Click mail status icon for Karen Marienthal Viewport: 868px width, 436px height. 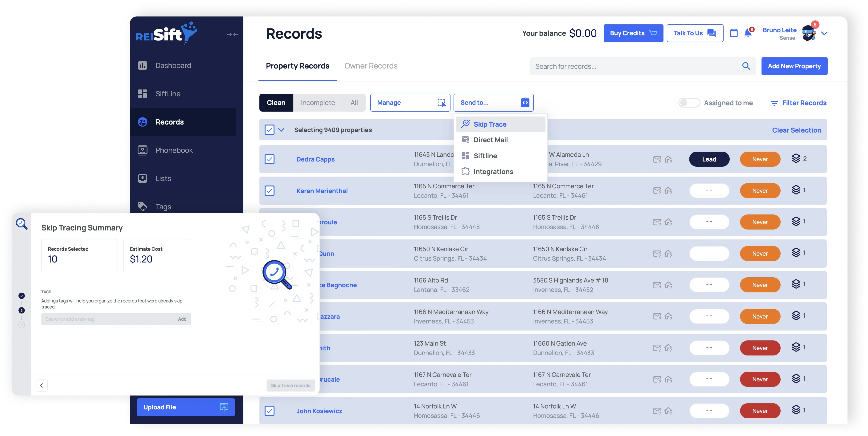[x=657, y=191]
